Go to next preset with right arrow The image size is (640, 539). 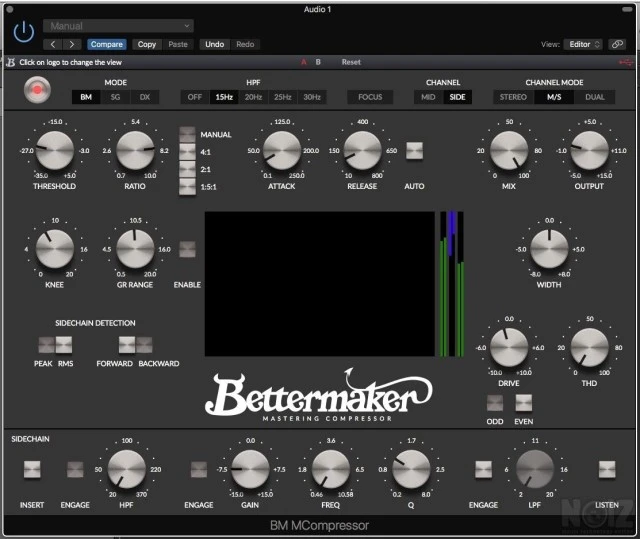click(x=72, y=44)
